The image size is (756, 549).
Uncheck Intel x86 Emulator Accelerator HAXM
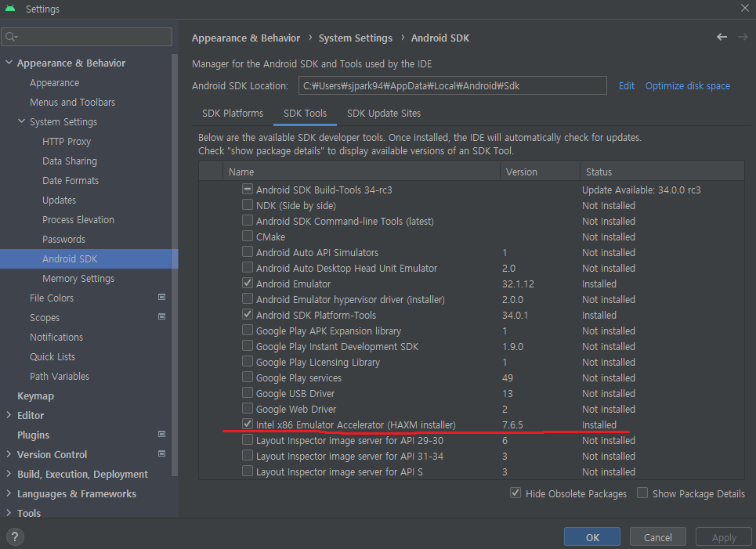(248, 424)
